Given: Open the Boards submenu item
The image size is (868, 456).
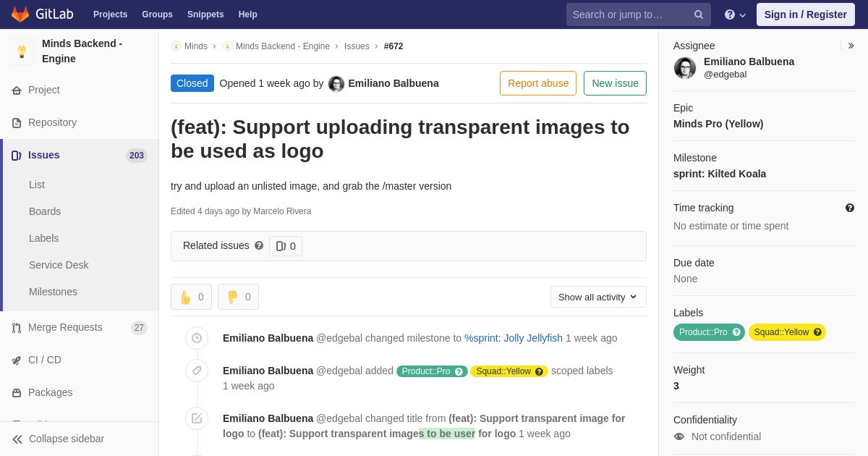Looking at the screenshot, I should point(45,211).
